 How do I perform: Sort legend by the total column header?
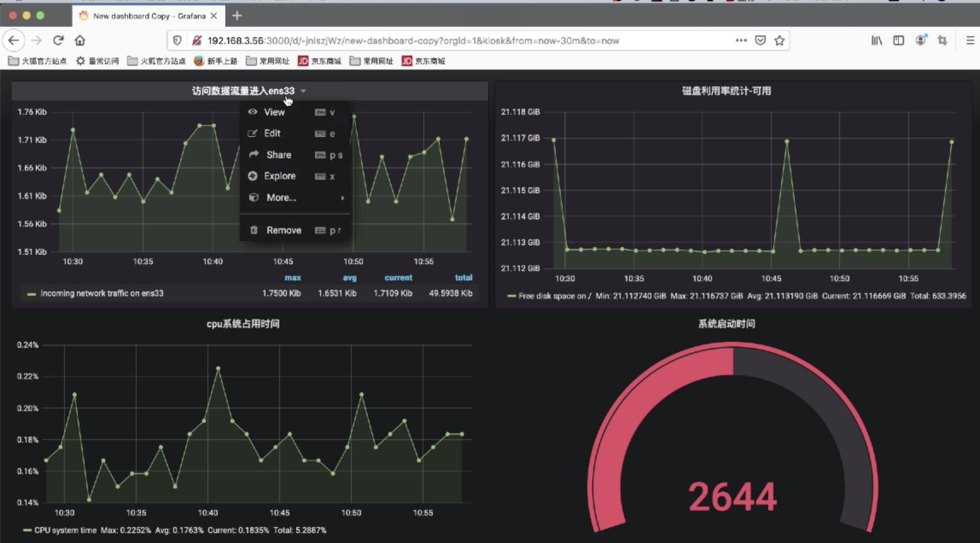click(463, 278)
